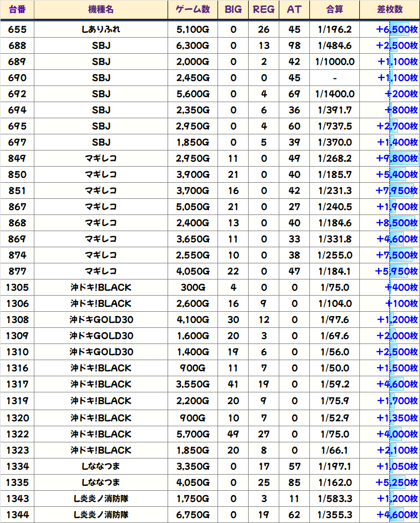Click the 1/331.8 combined rate
Screen dimensions: 420x523
tap(335, 239)
